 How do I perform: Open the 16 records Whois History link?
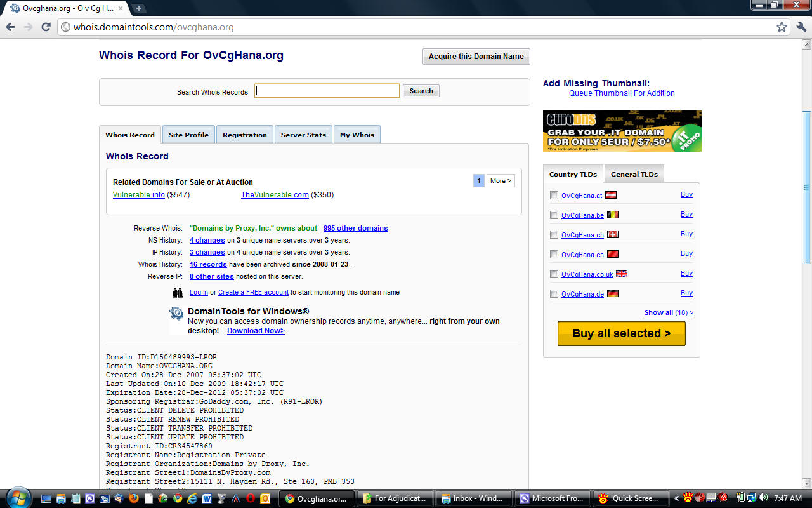[208, 264]
